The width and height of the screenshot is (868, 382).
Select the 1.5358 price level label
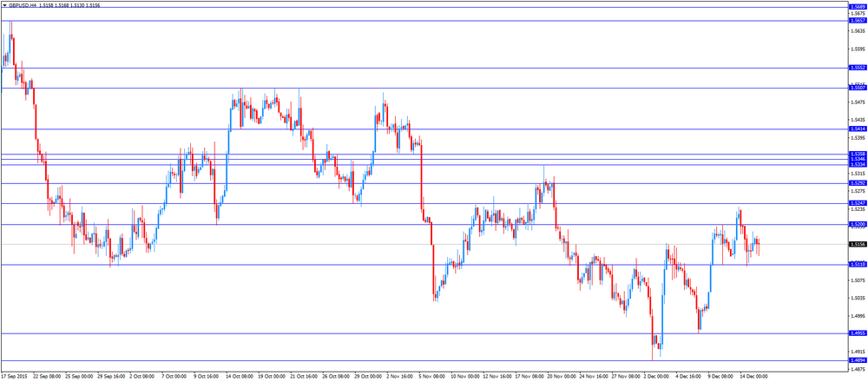(858, 154)
